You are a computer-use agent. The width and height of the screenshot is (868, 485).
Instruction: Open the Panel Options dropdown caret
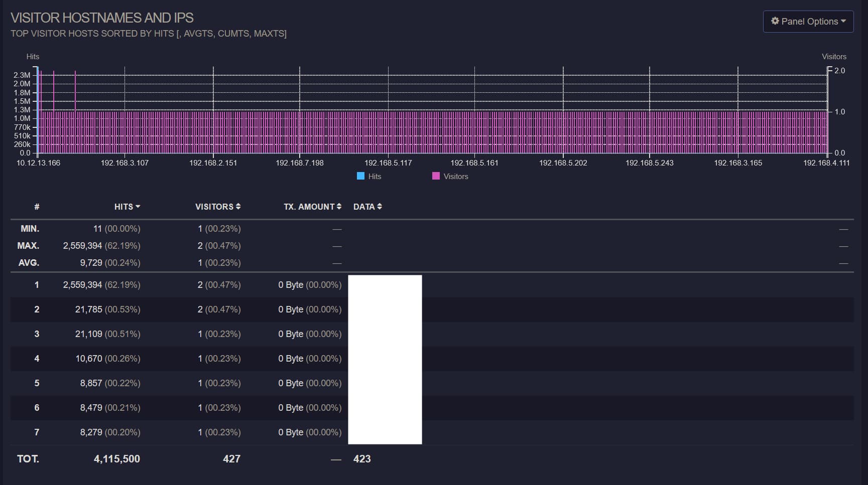[843, 21]
